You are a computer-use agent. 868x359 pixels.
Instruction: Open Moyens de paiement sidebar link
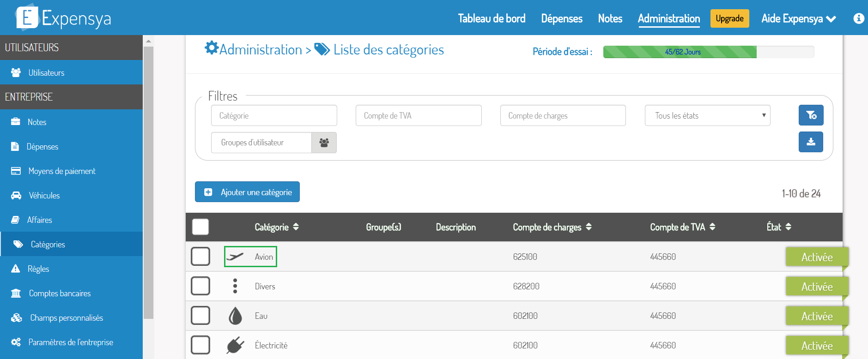coord(71,171)
